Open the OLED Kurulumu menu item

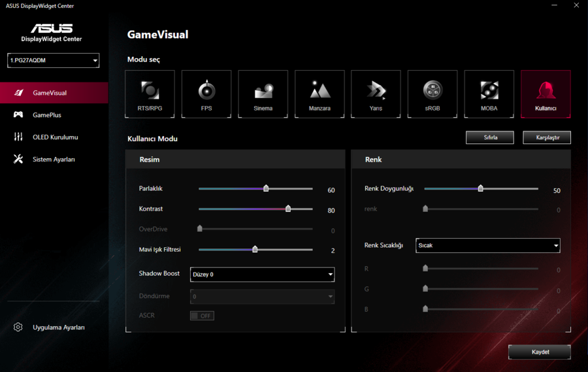[x=54, y=137]
